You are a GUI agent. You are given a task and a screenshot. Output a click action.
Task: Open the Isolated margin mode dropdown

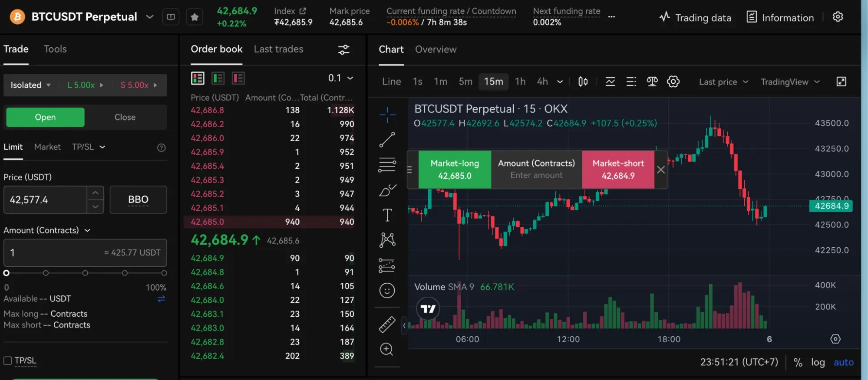[x=30, y=85]
